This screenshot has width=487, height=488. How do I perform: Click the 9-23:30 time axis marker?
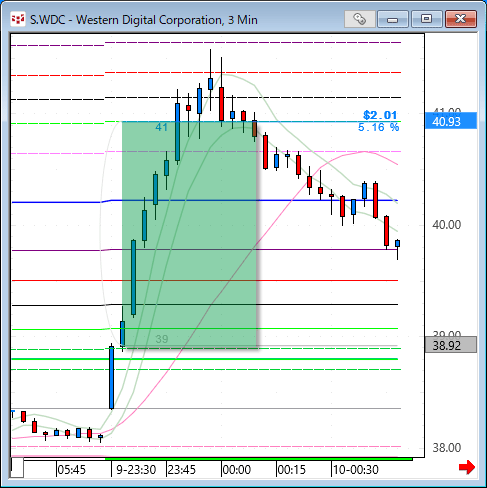click(x=136, y=470)
